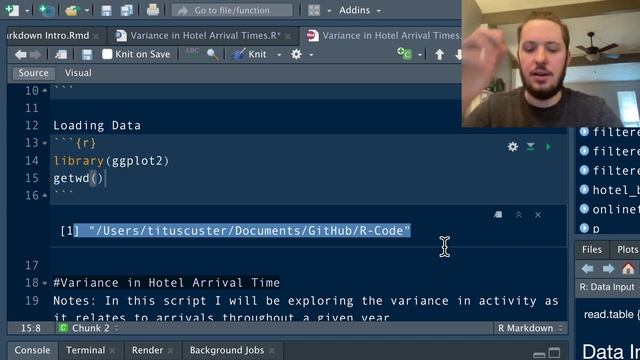
Task: Go back in the Help pane
Action: click(587, 269)
